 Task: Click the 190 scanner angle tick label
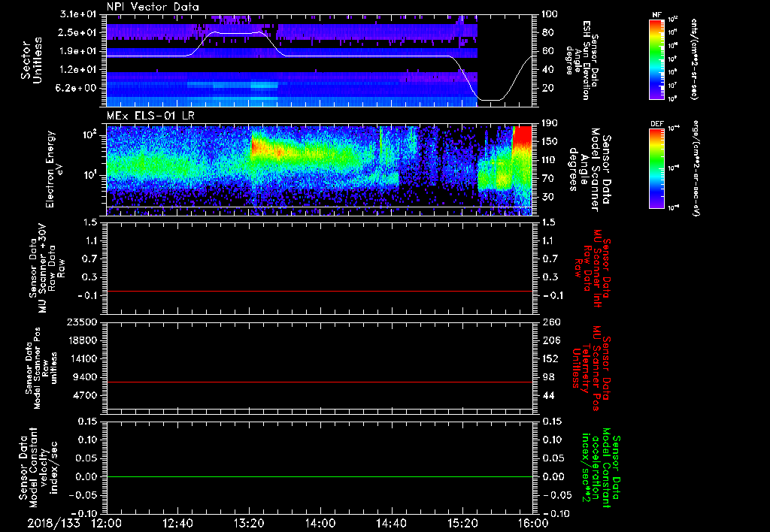pos(550,123)
